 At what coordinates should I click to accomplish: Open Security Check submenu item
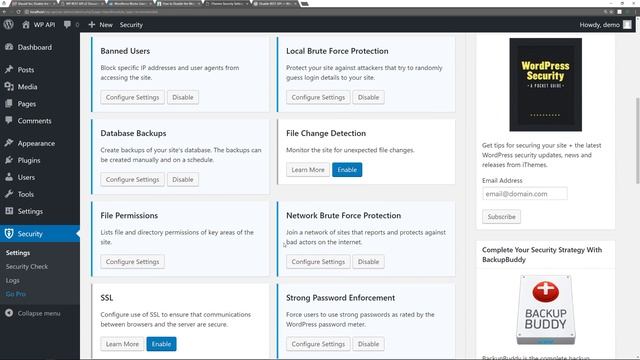27,267
